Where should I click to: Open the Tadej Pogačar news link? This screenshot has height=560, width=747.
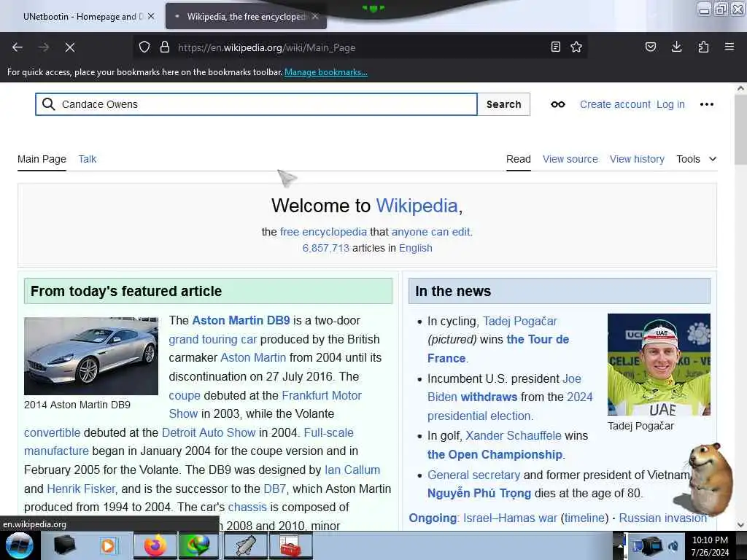pos(519,322)
